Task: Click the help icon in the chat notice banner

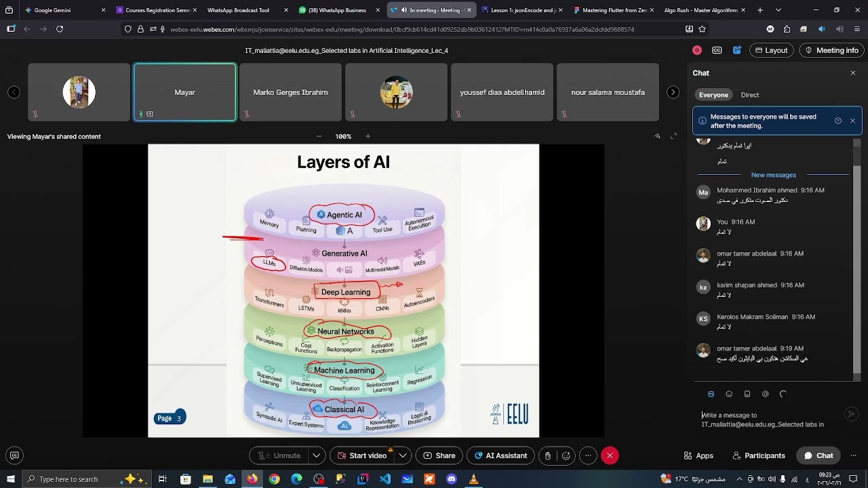Action: pyautogui.click(x=838, y=121)
